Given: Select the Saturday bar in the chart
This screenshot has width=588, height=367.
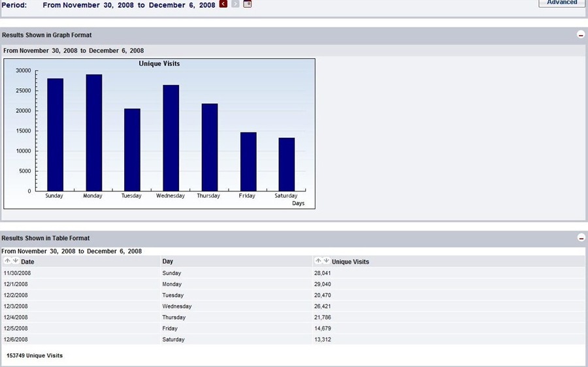Looking at the screenshot, I should pyautogui.click(x=287, y=165).
